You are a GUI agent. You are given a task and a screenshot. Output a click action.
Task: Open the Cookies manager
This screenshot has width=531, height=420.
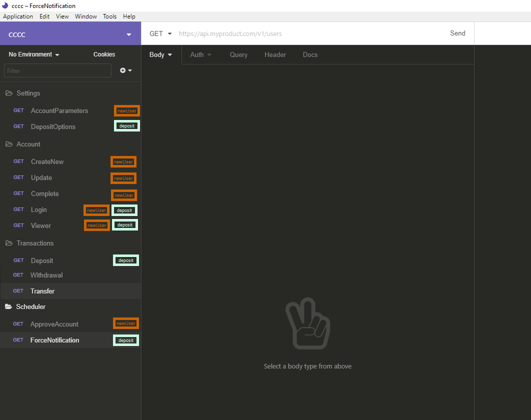[x=104, y=54]
